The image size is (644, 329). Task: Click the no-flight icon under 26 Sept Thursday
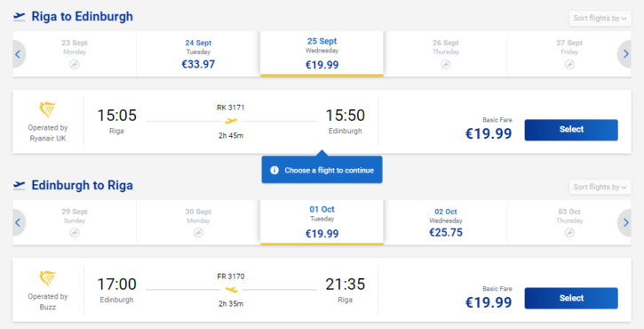[446, 65]
